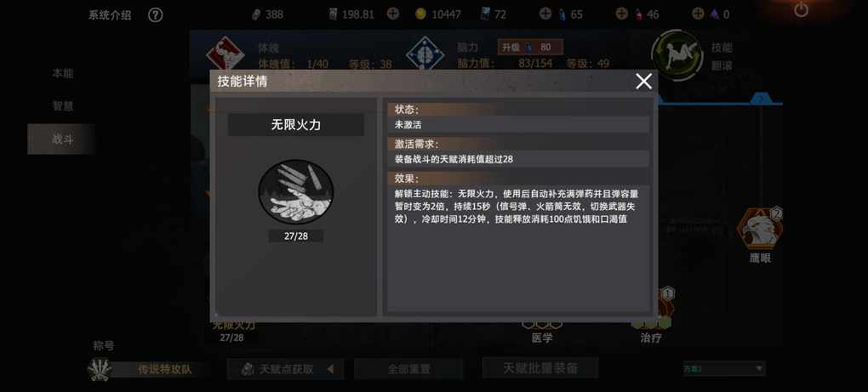This screenshot has height=392, width=868.
Task: Add currency with plus next to 198.81
Action: (x=392, y=14)
